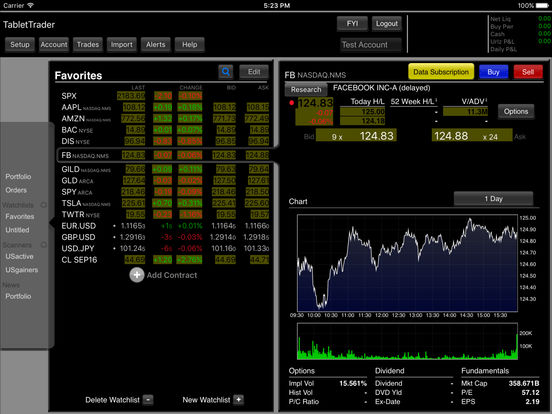Select the AMZN row in Favorites

pos(165,118)
